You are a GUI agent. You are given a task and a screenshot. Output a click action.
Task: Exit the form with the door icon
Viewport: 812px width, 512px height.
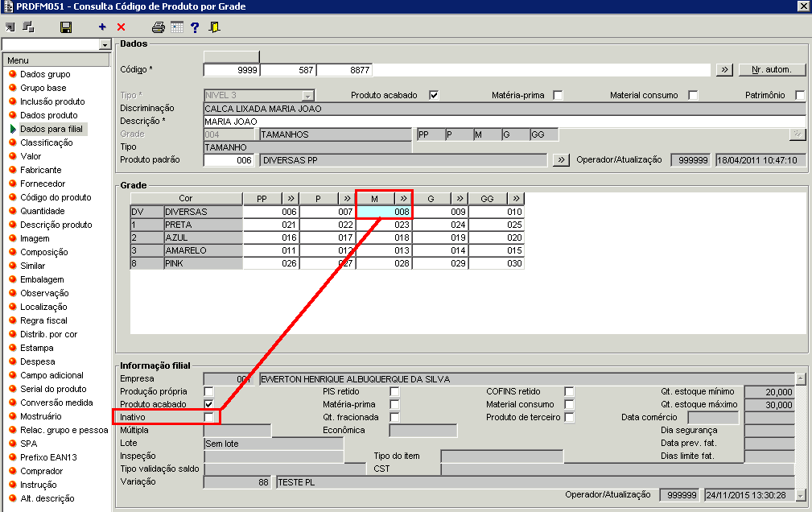[214, 27]
